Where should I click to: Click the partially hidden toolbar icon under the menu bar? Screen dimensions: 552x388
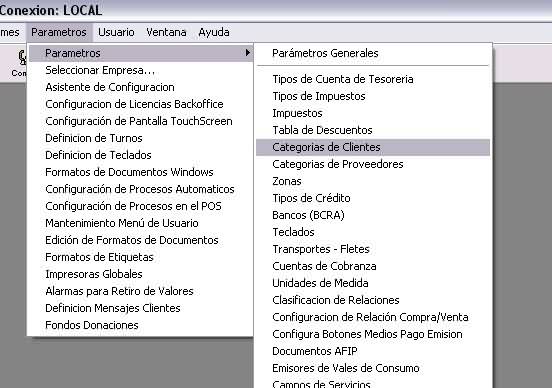tap(20, 63)
